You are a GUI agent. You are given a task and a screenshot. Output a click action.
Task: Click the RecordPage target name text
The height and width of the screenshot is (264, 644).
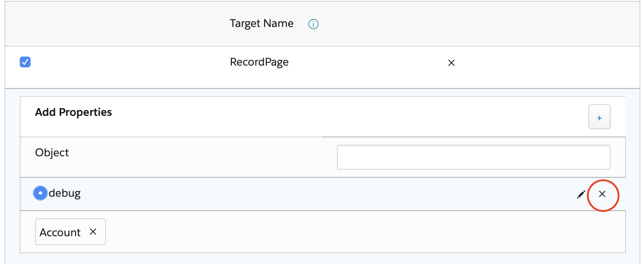(x=259, y=62)
